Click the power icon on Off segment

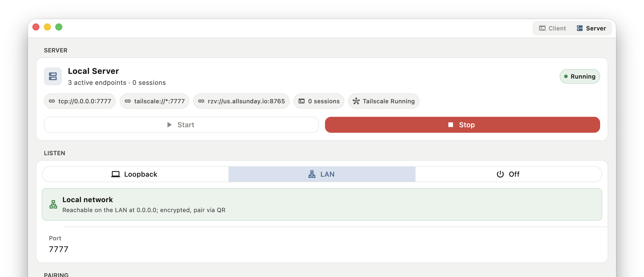[500, 174]
